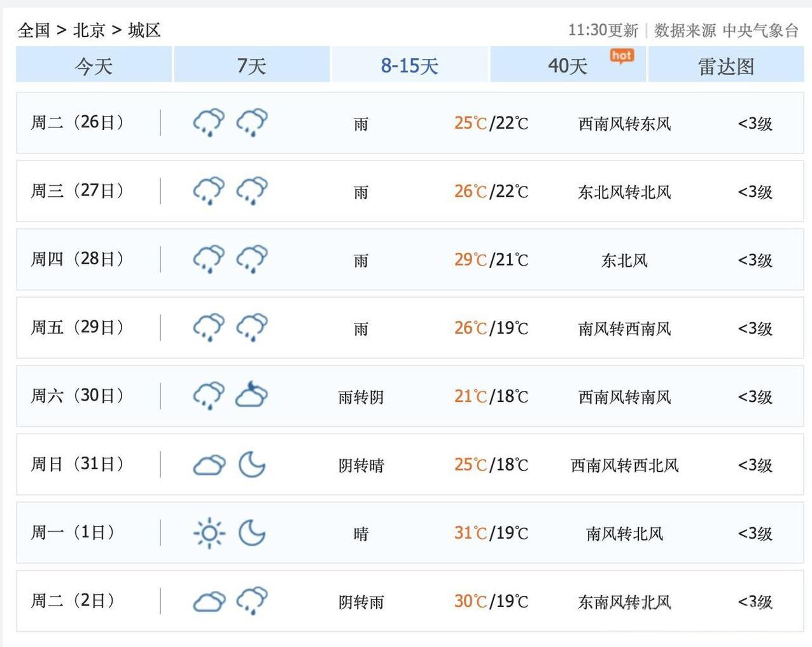The image size is (812, 647).
Task: Open the 雷达图 radar tab
Action: point(725,66)
